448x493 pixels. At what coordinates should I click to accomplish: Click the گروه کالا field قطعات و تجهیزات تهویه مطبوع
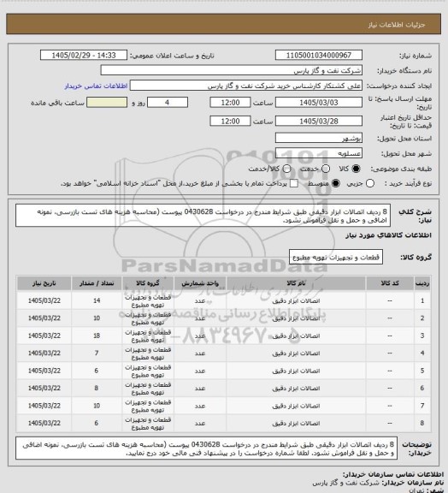[x=336, y=257]
